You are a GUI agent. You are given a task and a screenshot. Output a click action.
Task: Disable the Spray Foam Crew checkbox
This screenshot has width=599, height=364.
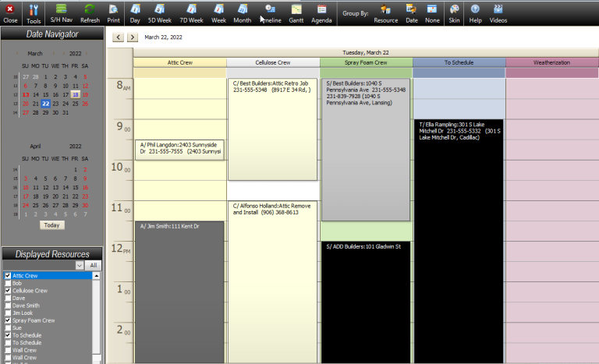[x=8, y=320]
